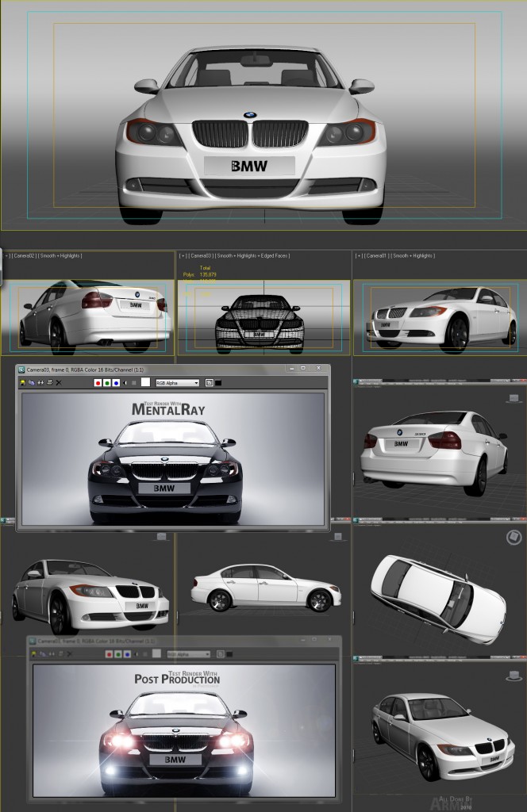Viewport: 527px width, 812px height.
Task: Open RGB Alpha dropdown in MentalRay window
Action: coord(177,383)
